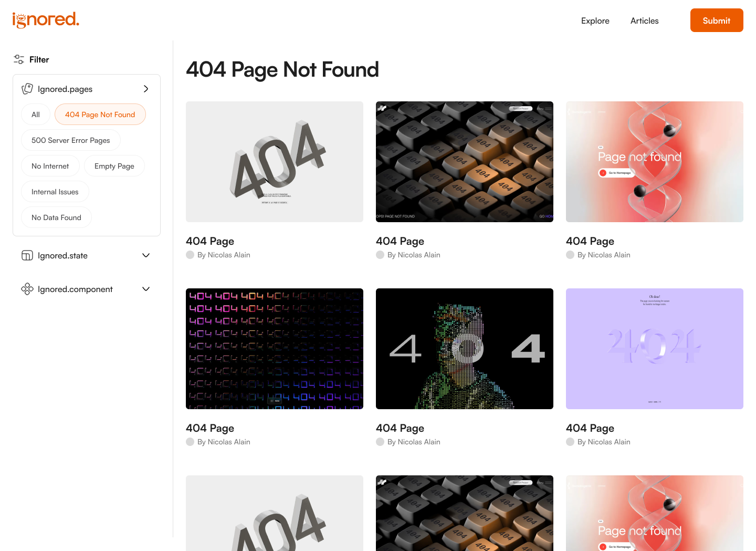Click 404 Page title under neon grid card
Screen dimensions: 756x551
(x=210, y=428)
